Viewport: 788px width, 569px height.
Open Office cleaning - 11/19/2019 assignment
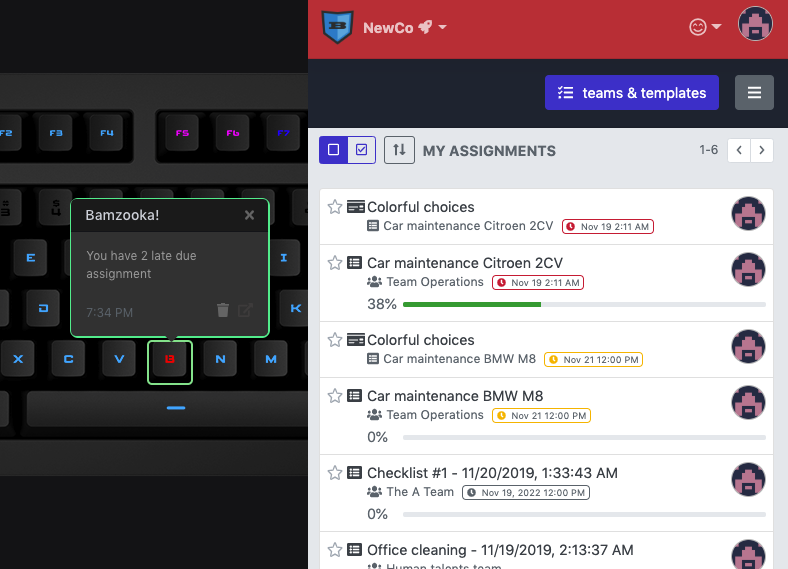pos(500,550)
